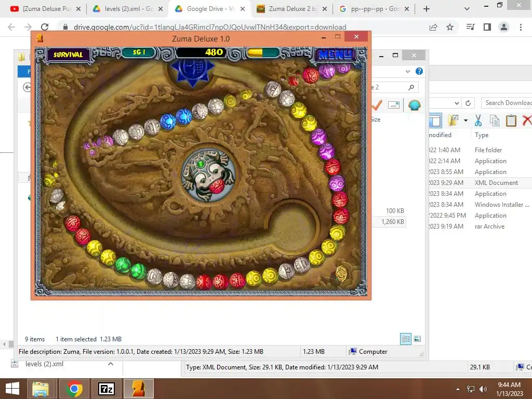The width and height of the screenshot is (532, 399).
Task: Open the volume speaker tray icon
Action: (483, 389)
